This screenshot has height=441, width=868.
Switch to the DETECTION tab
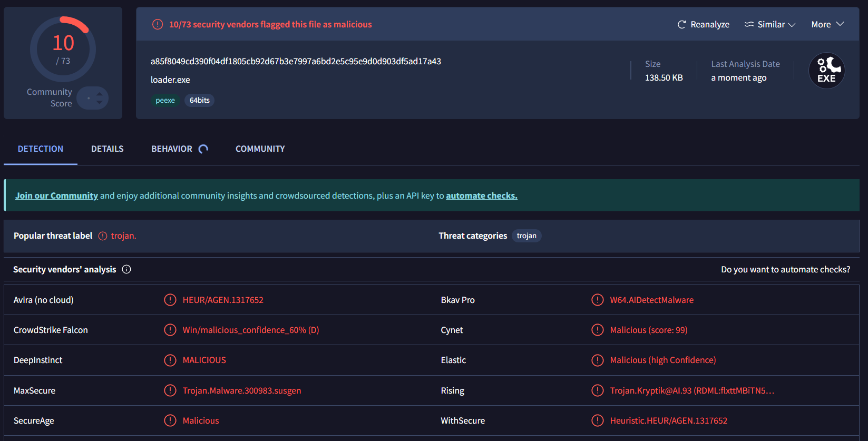[41, 149]
